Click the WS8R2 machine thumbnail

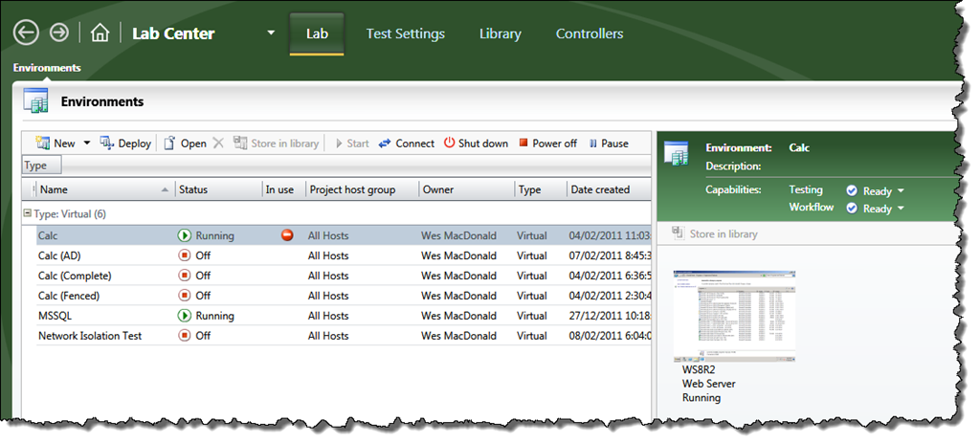click(x=734, y=313)
